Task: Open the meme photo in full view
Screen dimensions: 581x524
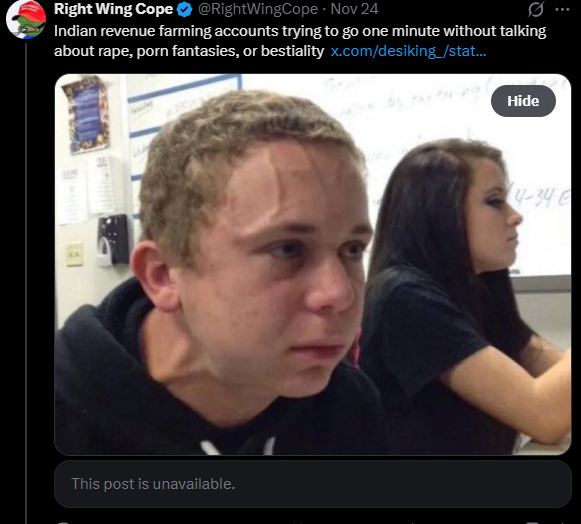Action: [313, 265]
